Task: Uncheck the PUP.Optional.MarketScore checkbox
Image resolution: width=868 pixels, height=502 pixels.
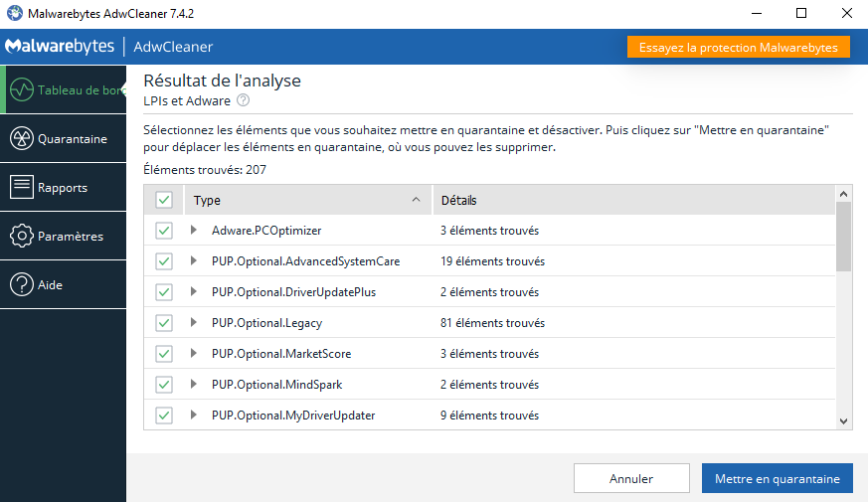Action: pyautogui.click(x=164, y=354)
